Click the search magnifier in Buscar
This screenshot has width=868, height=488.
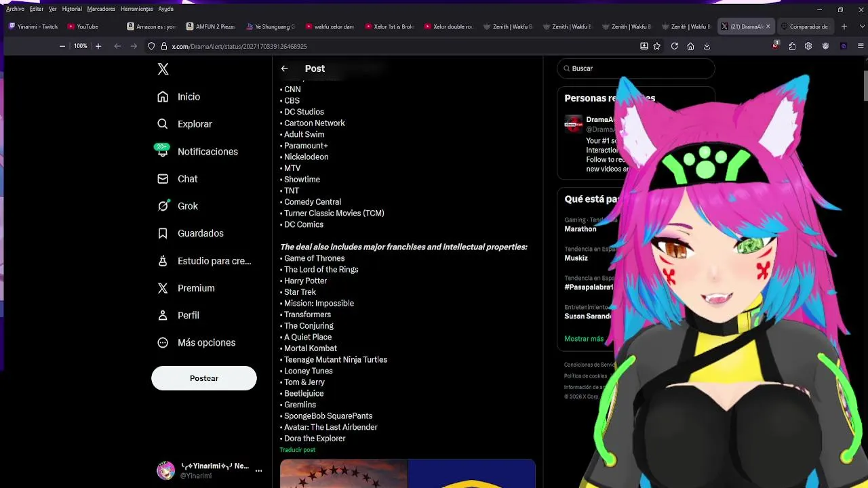click(x=567, y=68)
